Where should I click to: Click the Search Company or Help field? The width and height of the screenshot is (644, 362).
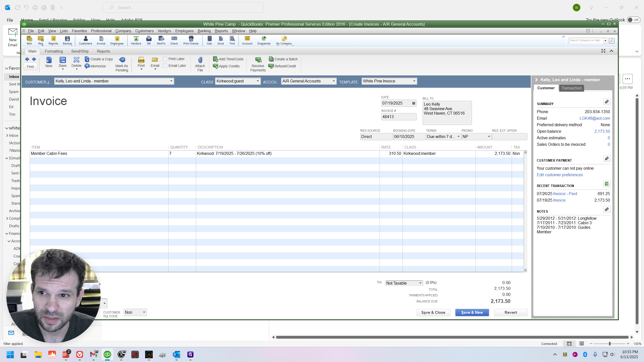(x=586, y=40)
